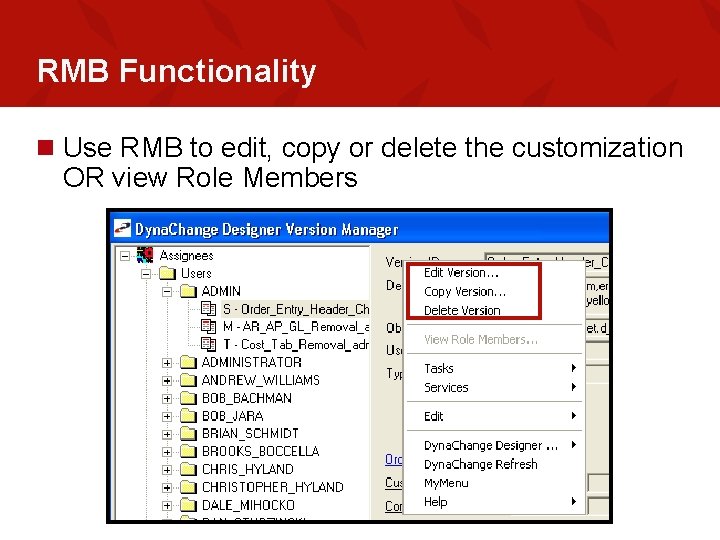Select the ANDREW_WILLIAMS user label
The image size is (720, 540).
click(260, 380)
